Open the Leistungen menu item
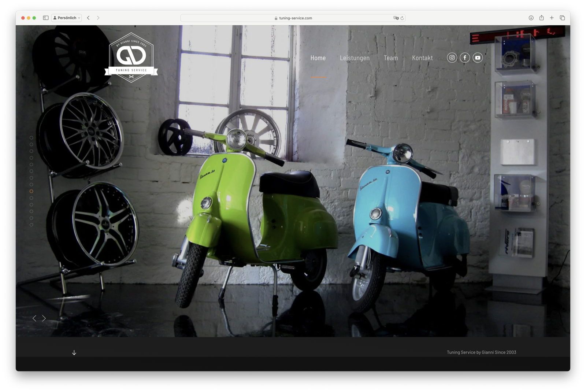 [355, 58]
